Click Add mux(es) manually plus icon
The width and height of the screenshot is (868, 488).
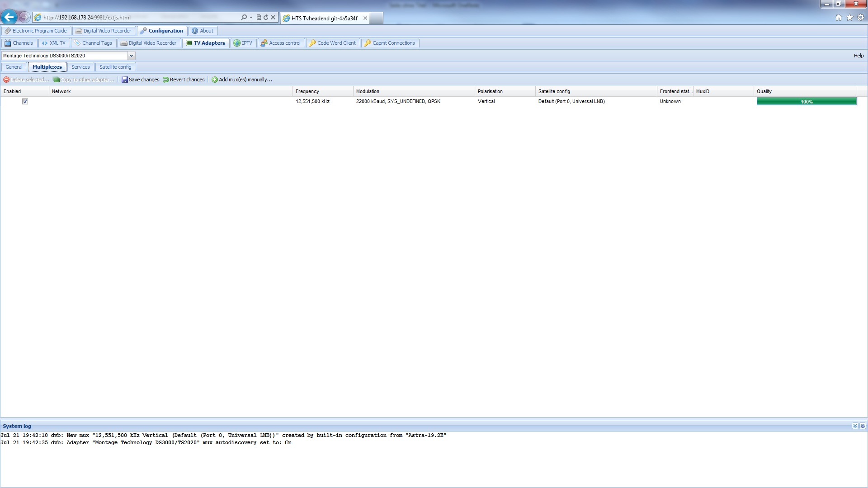(x=215, y=80)
